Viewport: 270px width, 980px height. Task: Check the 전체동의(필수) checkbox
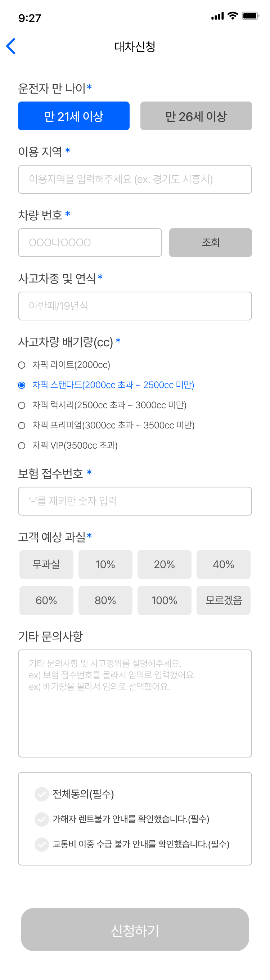tap(42, 794)
